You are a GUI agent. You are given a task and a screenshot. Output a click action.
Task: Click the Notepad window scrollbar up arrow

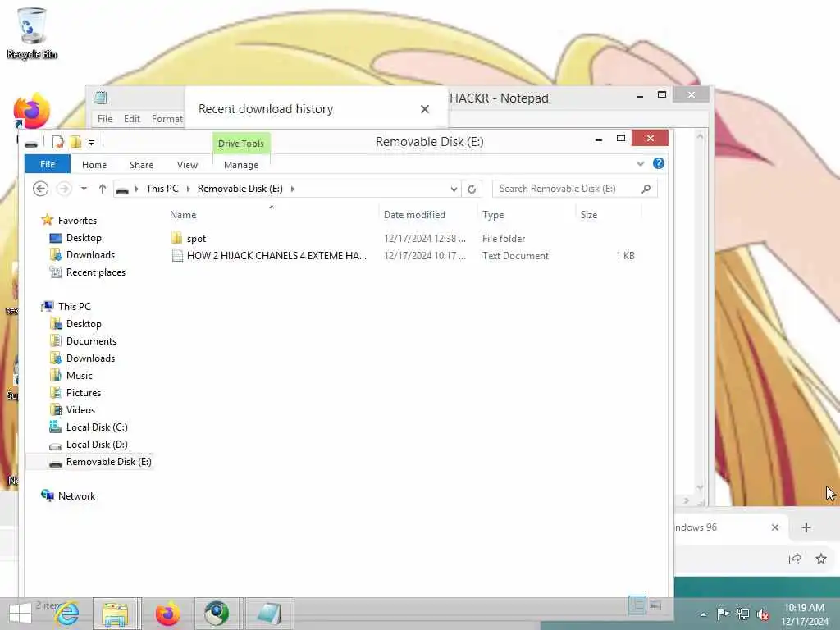click(x=700, y=136)
